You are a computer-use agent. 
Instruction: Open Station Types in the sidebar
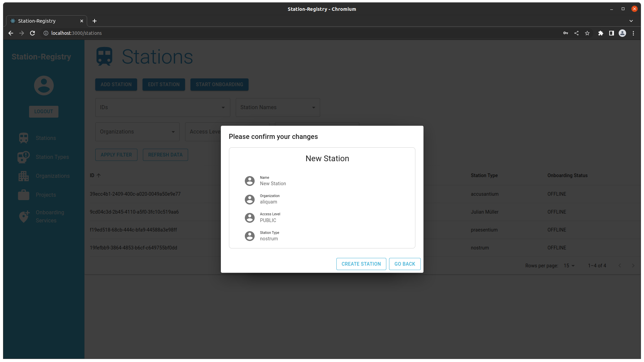[x=44, y=157]
